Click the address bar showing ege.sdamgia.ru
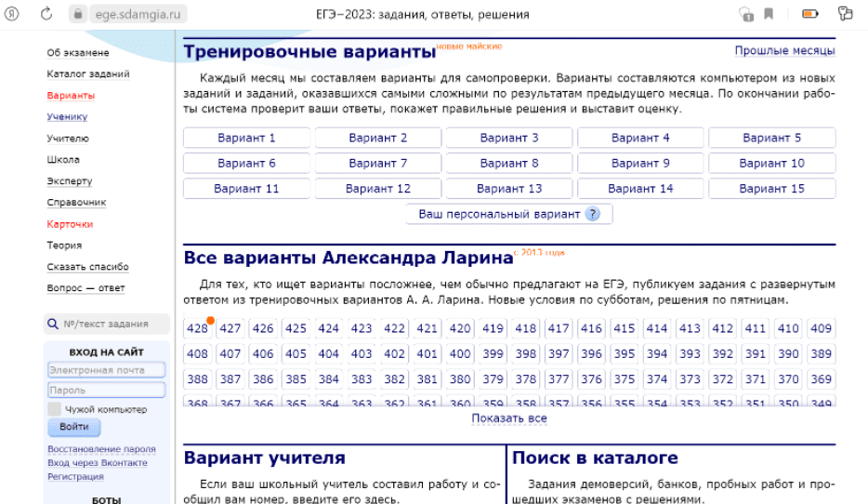Image resolution: width=868 pixels, height=504 pixels. [138, 14]
